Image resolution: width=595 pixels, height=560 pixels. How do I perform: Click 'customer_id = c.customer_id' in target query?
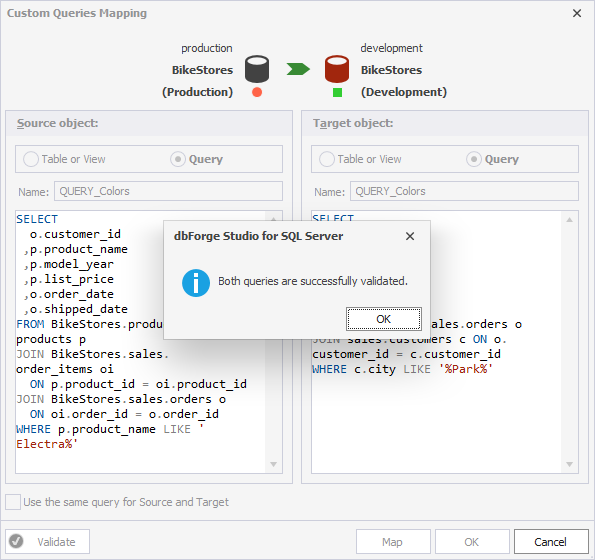(406, 354)
